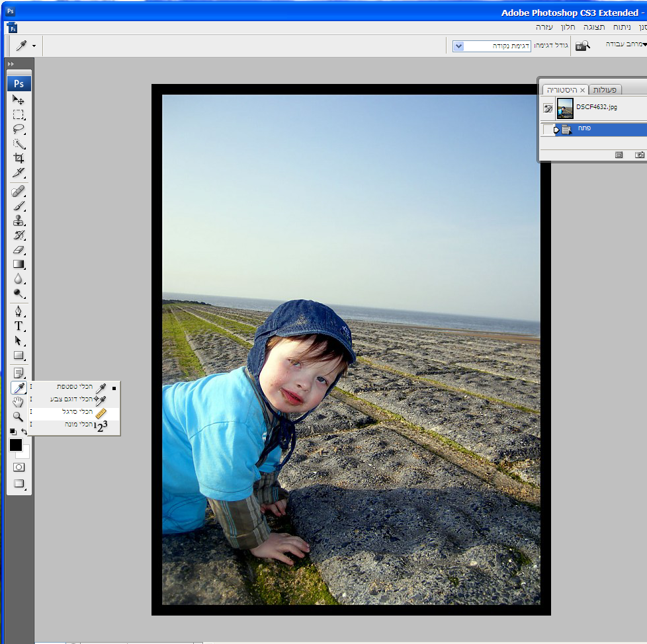
Task: Select the Eraser tool
Action: pyautogui.click(x=18, y=250)
